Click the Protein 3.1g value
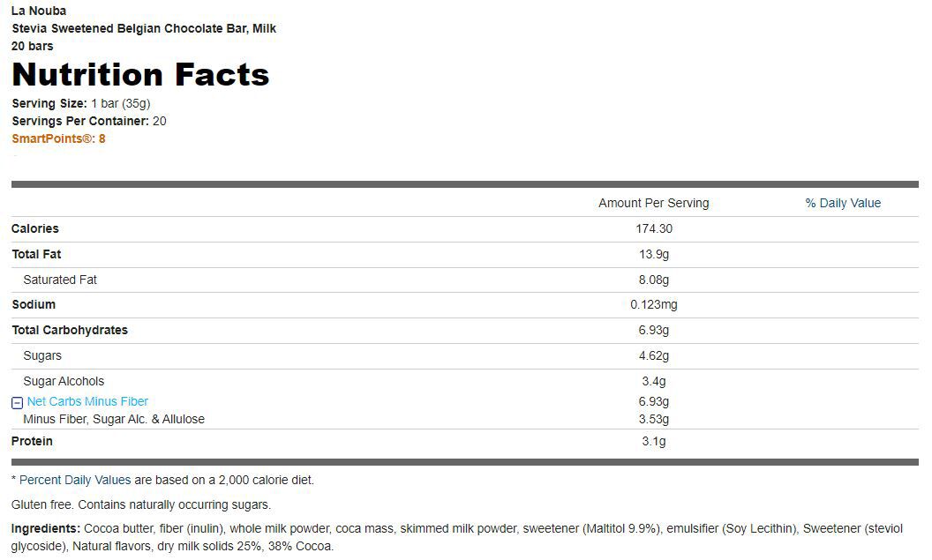 click(x=653, y=441)
